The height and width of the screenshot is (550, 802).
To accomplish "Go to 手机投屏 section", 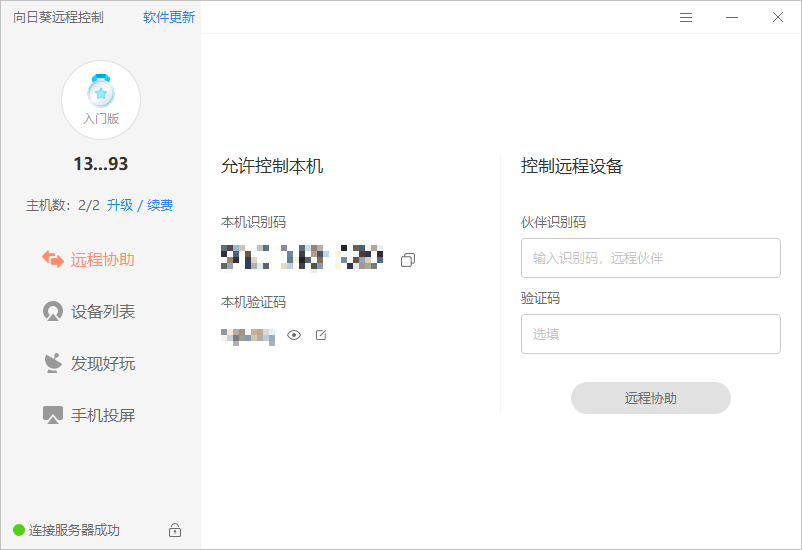I will point(88,415).
